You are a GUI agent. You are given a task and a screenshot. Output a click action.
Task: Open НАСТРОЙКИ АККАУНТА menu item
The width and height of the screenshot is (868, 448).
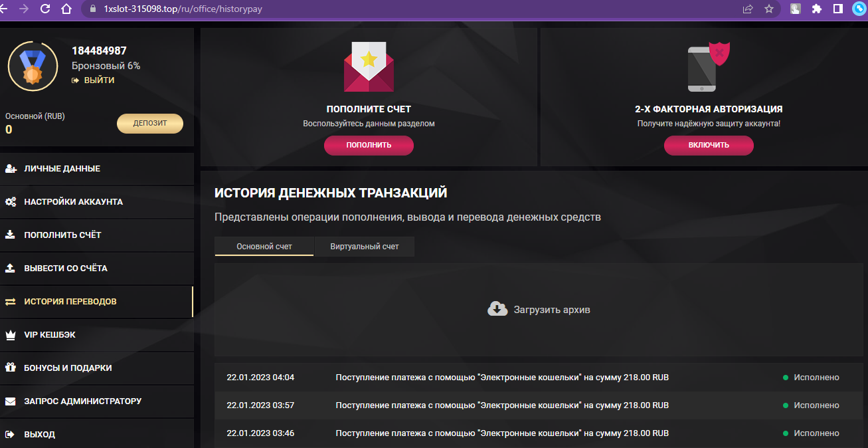click(x=97, y=202)
